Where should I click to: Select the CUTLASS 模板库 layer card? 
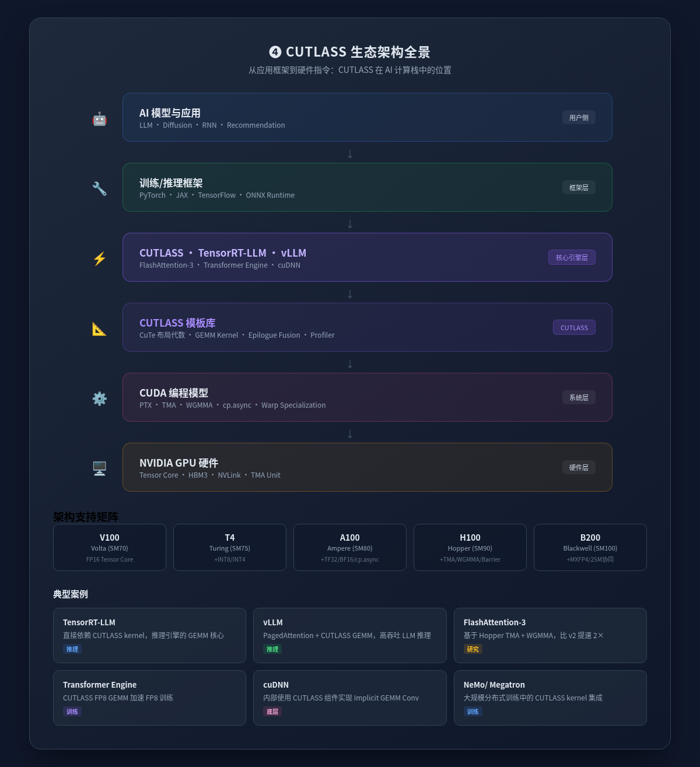tap(367, 327)
